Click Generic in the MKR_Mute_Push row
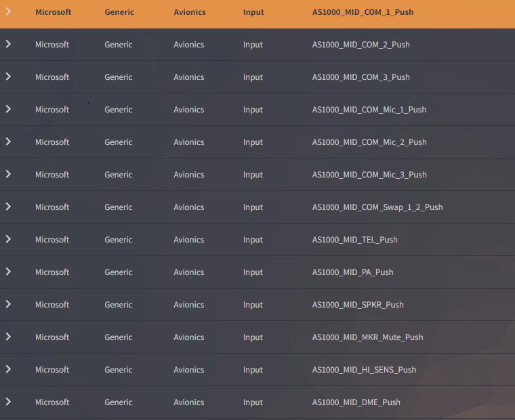Image resolution: width=515 pixels, height=420 pixels. [119, 337]
